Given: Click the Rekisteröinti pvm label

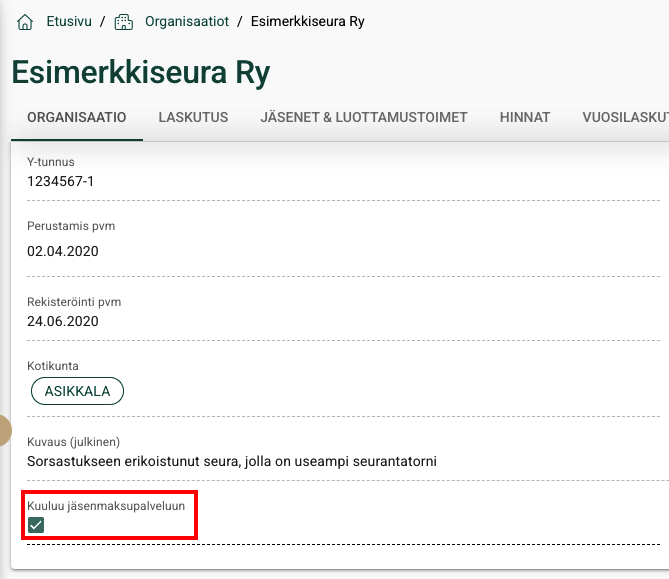Looking at the screenshot, I should [x=74, y=302].
